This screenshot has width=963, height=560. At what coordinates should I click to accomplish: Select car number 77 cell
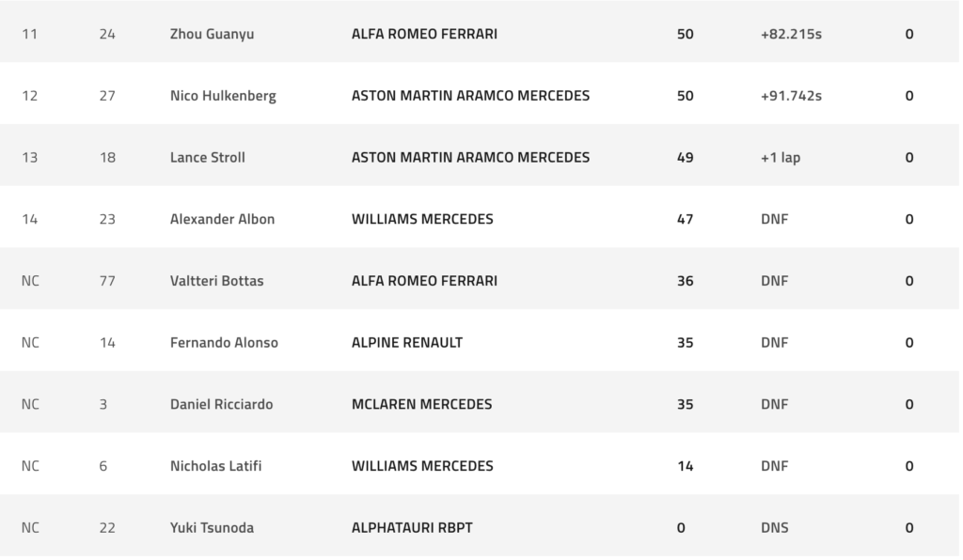[x=107, y=281]
